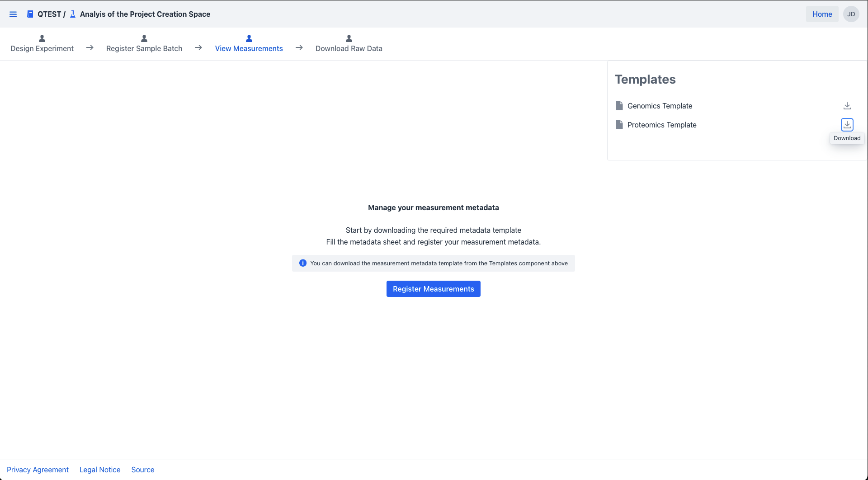Image resolution: width=868 pixels, height=480 pixels.
Task: Open the Privacy Agreement link
Action: [38, 470]
